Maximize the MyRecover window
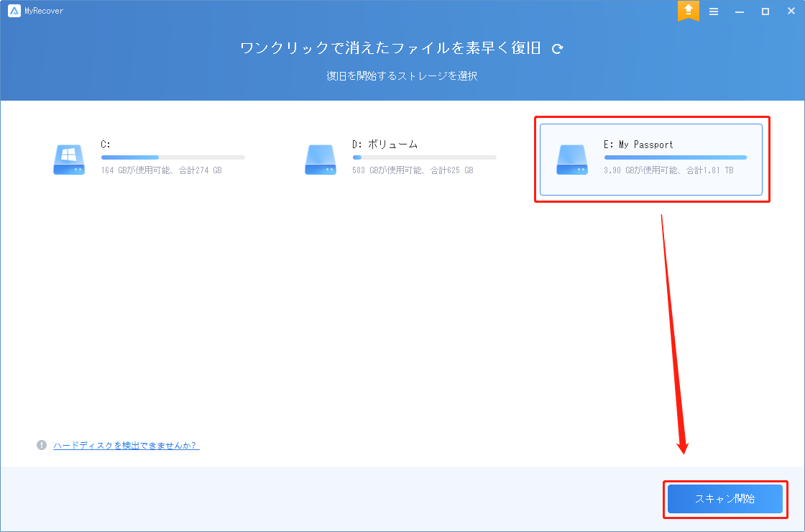Screen dimensions: 805x532 pyautogui.click(x=764, y=11)
